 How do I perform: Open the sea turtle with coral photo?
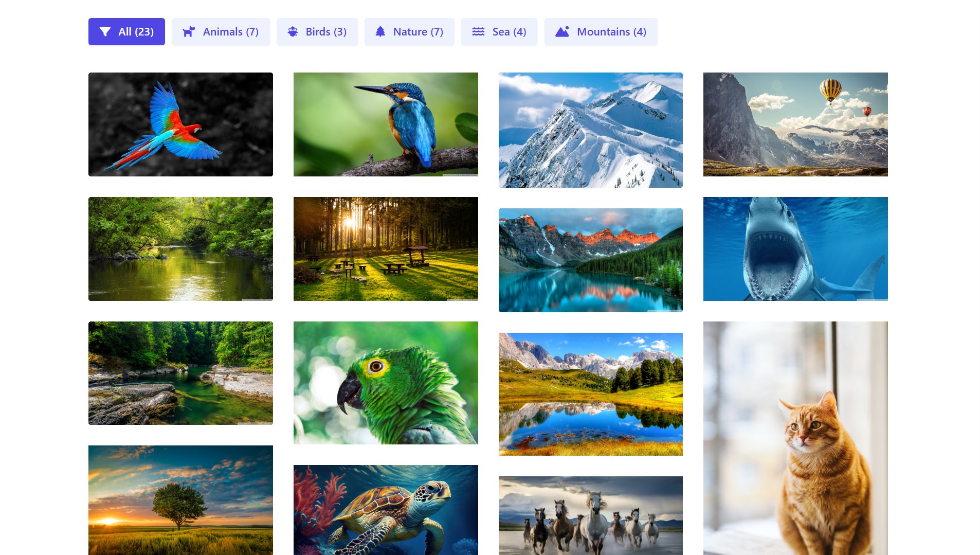coord(386,510)
